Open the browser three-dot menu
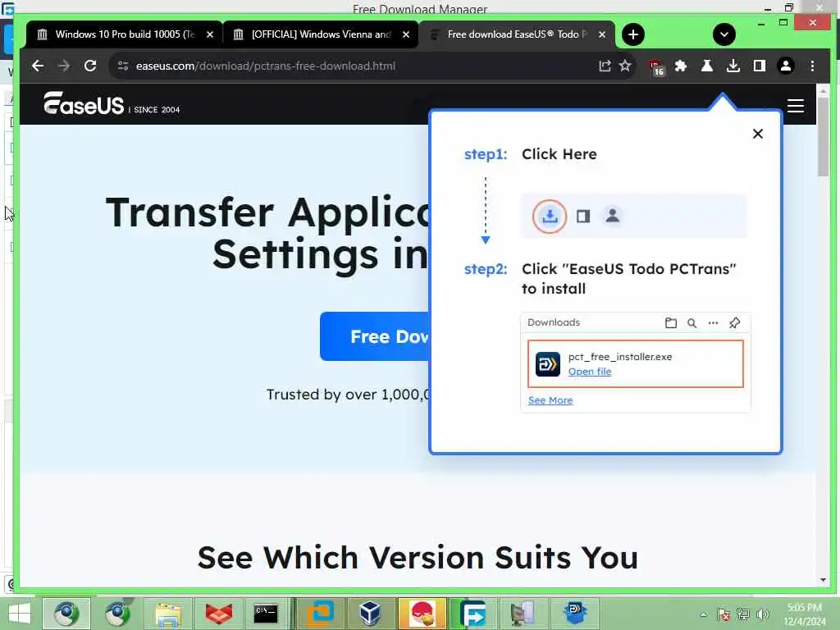Image resolution: width=840 pixels, height=630 pixels. pyautogui.click(x=812, y=66)
